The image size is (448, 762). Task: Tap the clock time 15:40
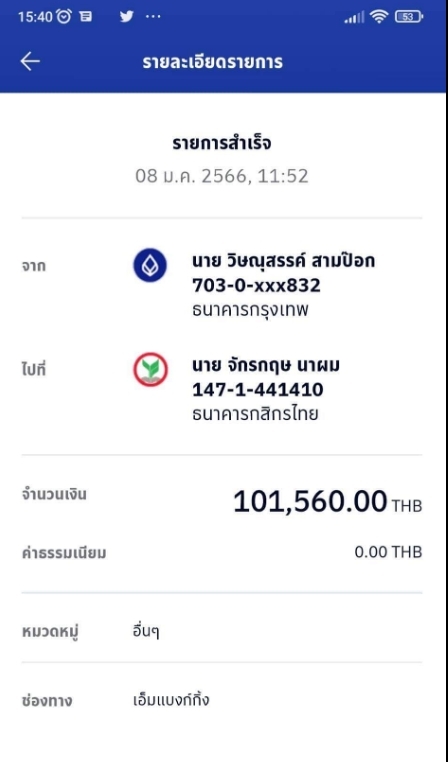pos(35,17)
